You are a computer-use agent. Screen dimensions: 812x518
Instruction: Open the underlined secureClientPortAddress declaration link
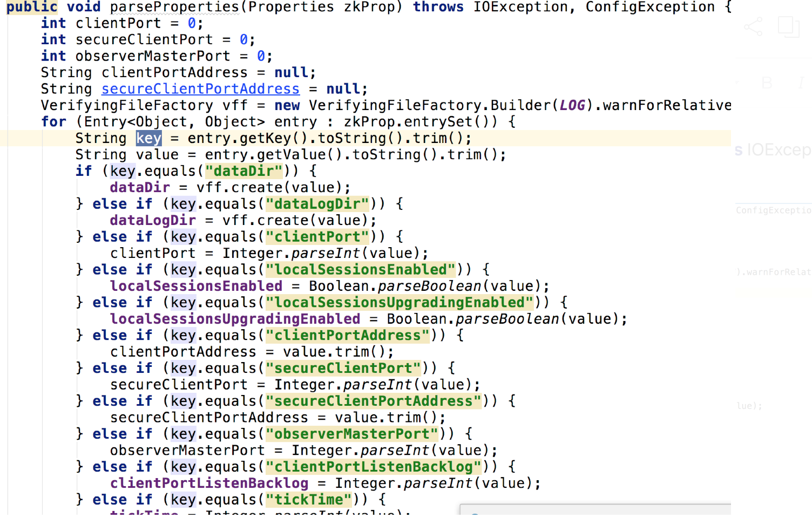pos(200,89)
